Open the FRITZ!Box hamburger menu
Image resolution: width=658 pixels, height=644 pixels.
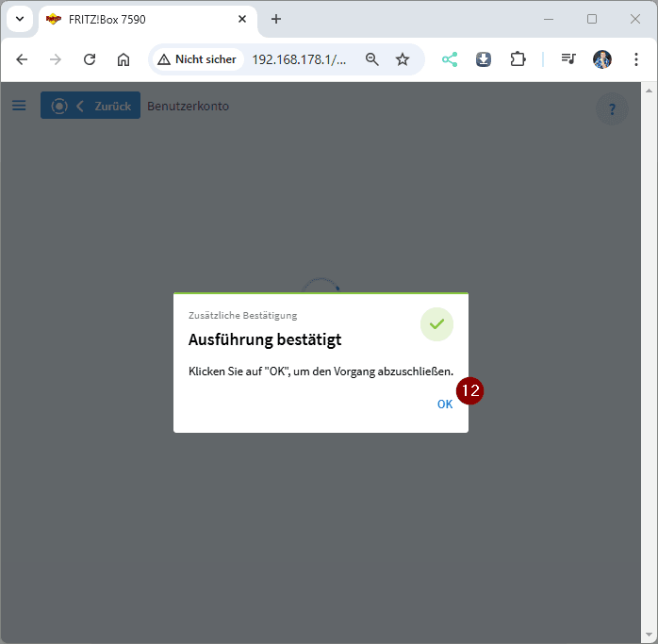click(19, 106)
